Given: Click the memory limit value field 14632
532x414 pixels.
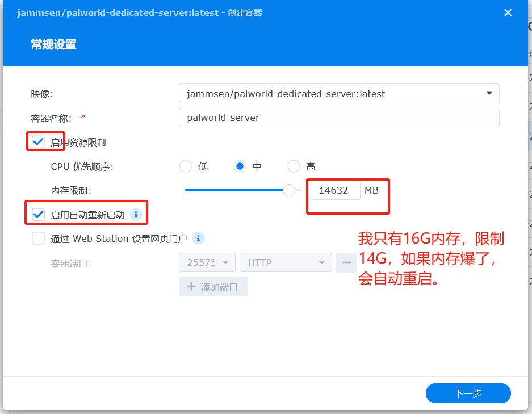Looking at the screenshot, I should (x=335, y=190).
